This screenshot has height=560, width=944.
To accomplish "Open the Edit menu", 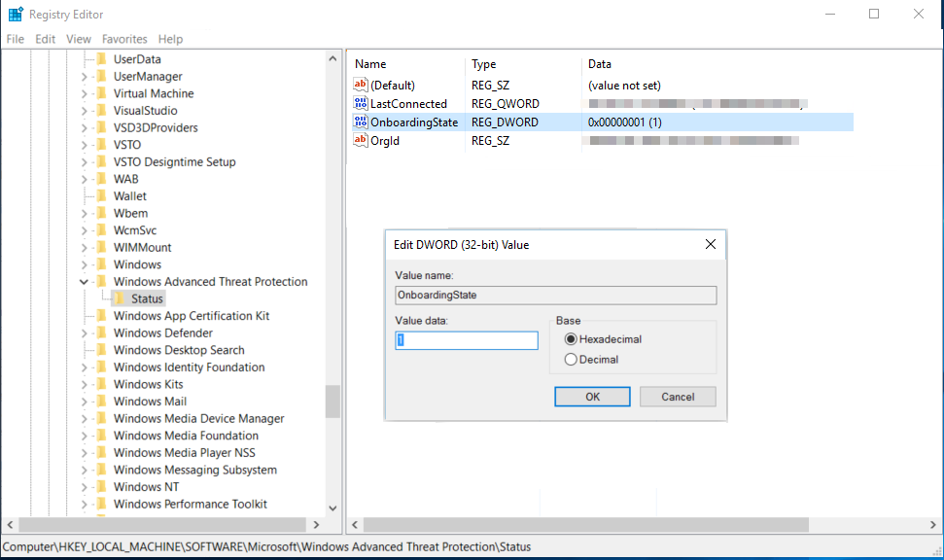I will coord(45,39).
